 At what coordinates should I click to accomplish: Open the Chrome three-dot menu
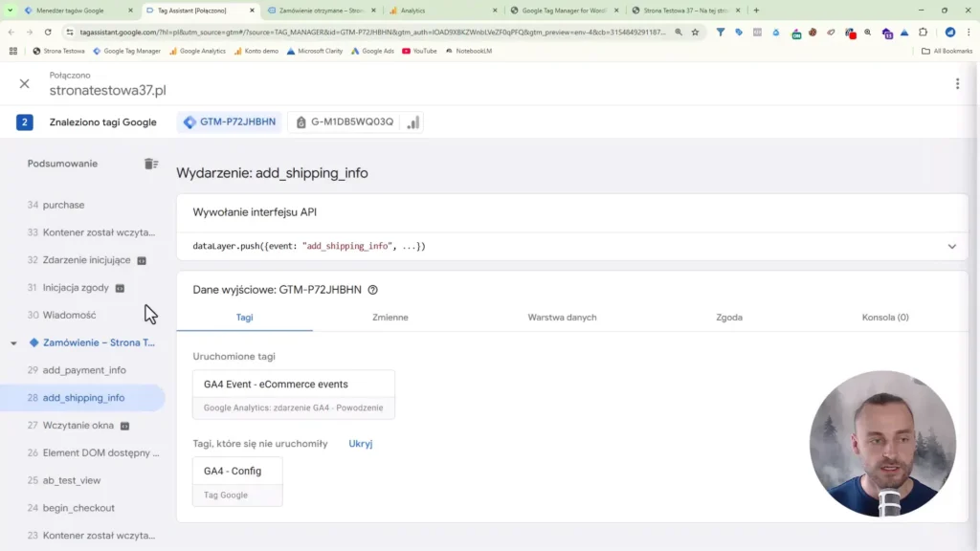click(969, 32)
